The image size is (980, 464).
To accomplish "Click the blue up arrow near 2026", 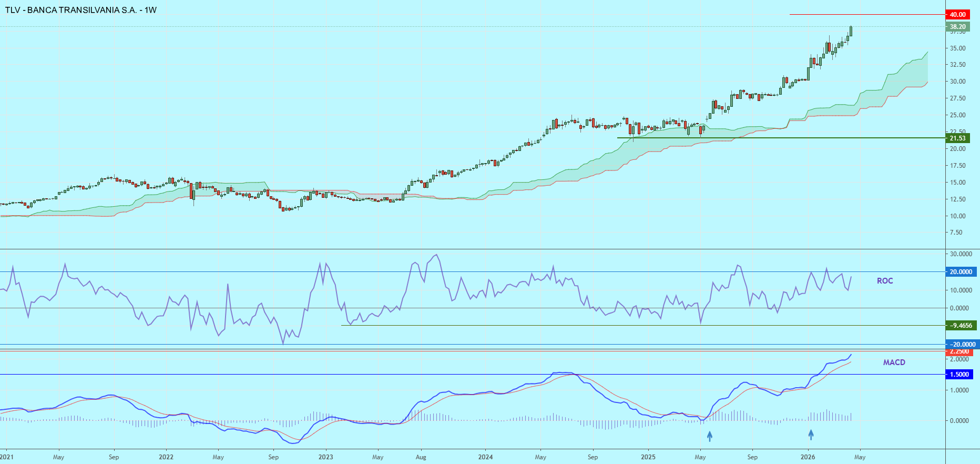I will point(811,435).
